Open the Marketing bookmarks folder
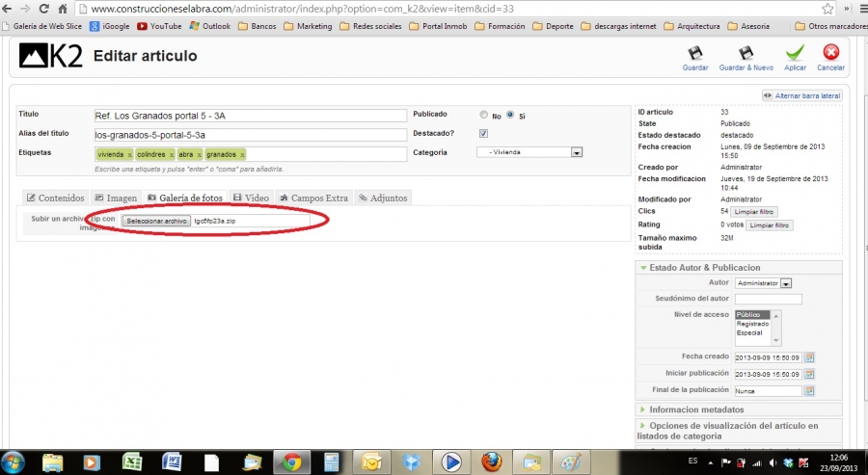This screenshot has height=475, width=868. (x=308, y=26)
